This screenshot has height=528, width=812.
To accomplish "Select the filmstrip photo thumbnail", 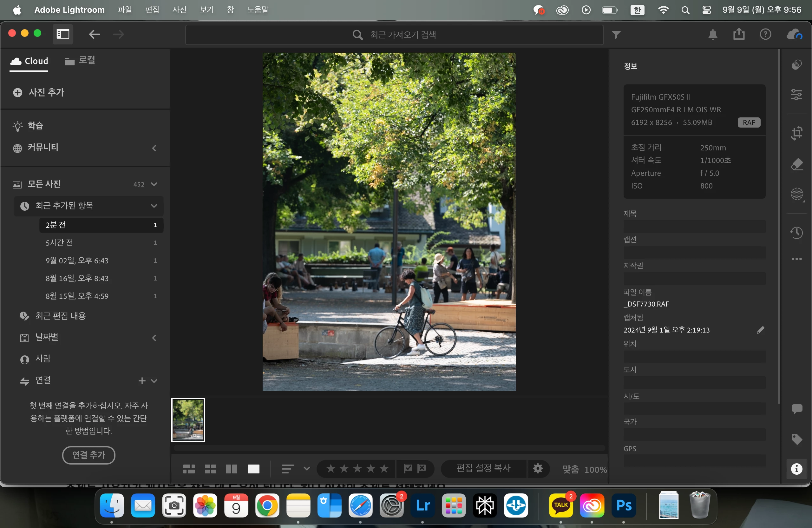I will click(188, 420).
